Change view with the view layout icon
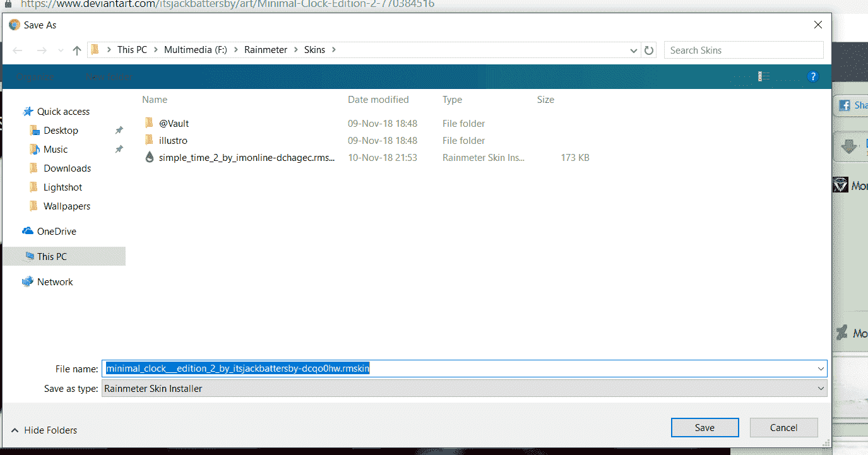868x455 pixels. (764, 76)
